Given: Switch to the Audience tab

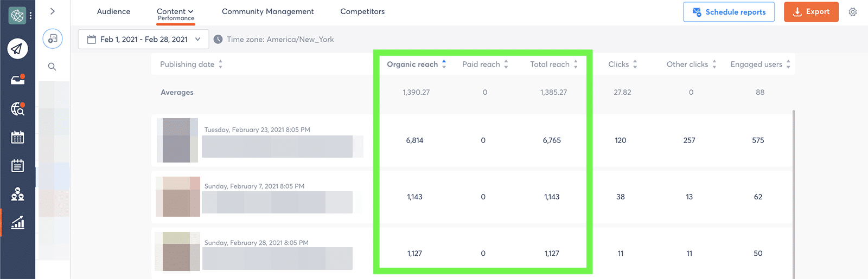Looking at the screenshot, I should pos(113,11).
